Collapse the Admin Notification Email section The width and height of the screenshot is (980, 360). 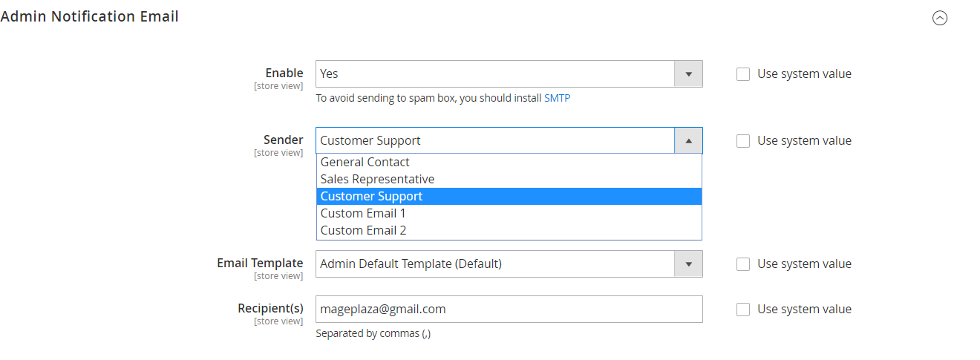tap(939, 19)
